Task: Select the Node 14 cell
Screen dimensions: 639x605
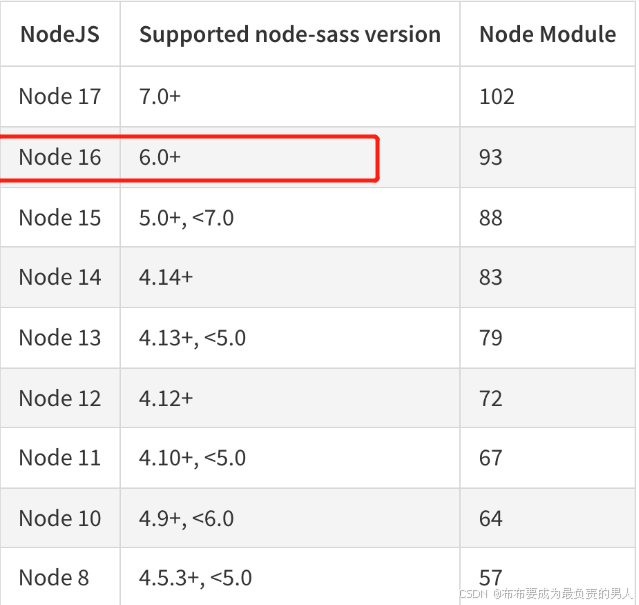Action: coord(60,277)
